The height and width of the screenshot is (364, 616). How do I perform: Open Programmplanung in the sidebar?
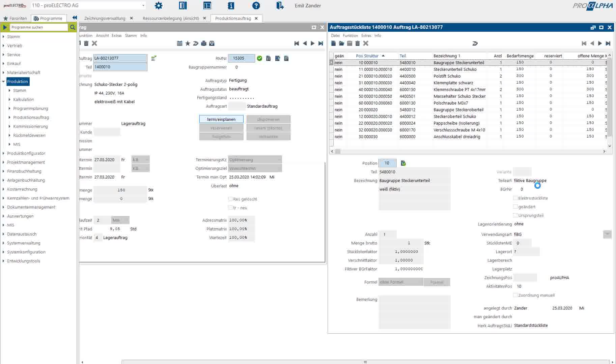(31, 109)
